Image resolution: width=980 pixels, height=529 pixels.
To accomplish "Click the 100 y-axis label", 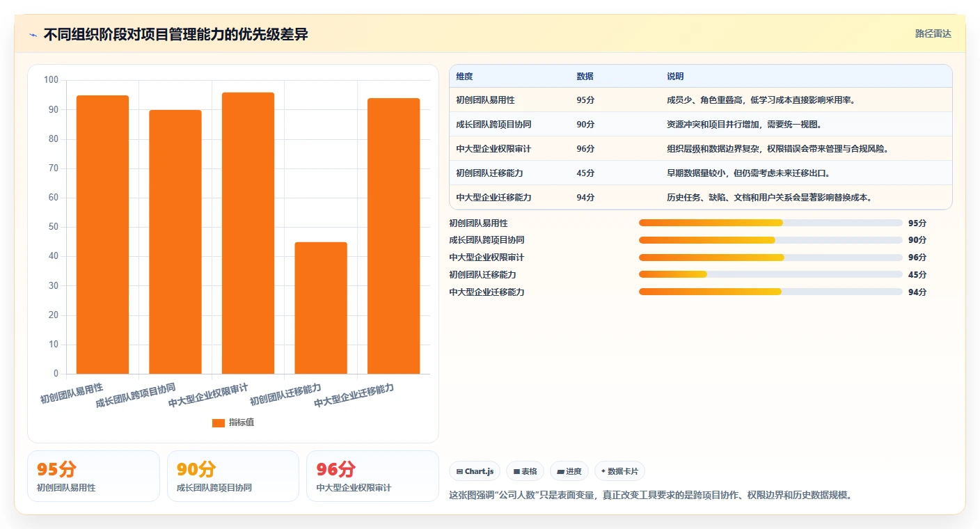I will tap(51, 80).
